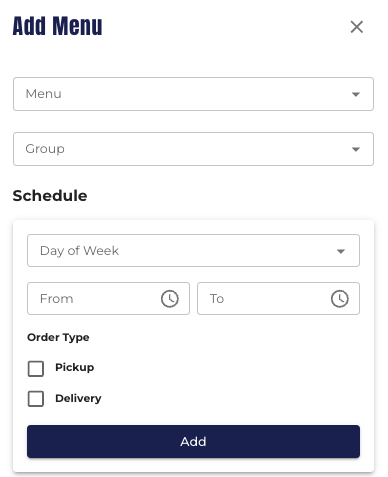Click the Menu dropdown caret arrow
Viewport: 388px width, 477px height.
[x=356, y=94]
